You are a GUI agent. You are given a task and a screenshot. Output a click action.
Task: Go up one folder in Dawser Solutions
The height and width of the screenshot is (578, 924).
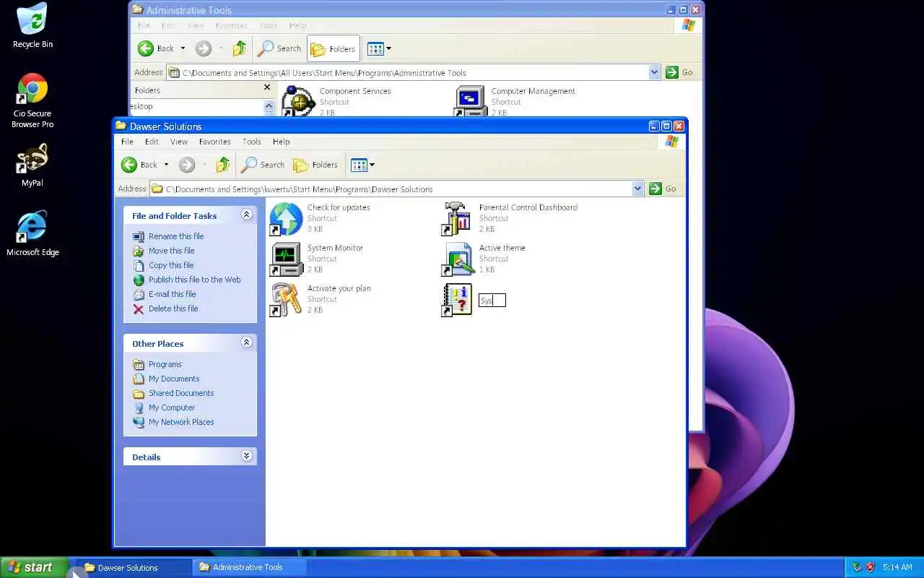pos(223,165)
